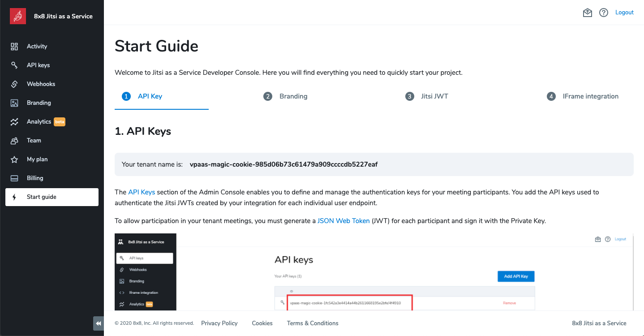This screenshot has height=336, width=644.
Task: Open My plan sidebar item
Action: tap(52, 159)
